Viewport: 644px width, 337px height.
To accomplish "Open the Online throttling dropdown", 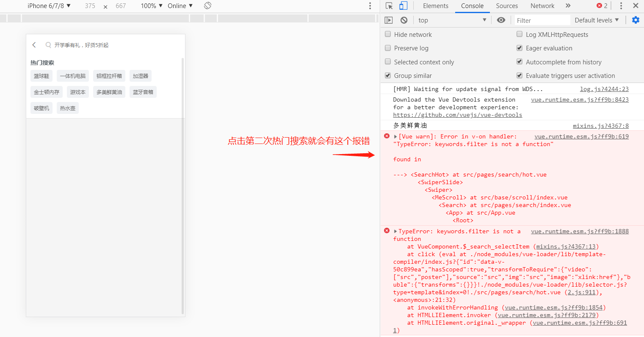I will [180, 6].
